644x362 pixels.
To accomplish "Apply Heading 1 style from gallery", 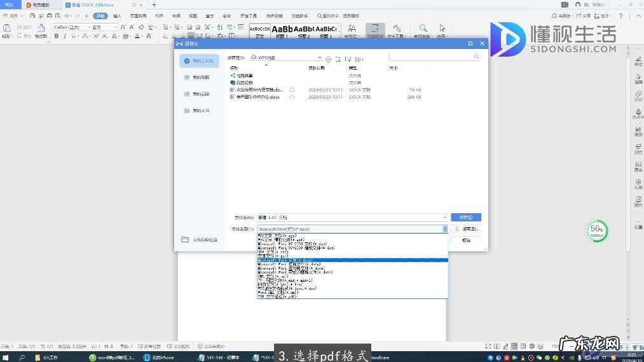I will [x=282, y=31].
